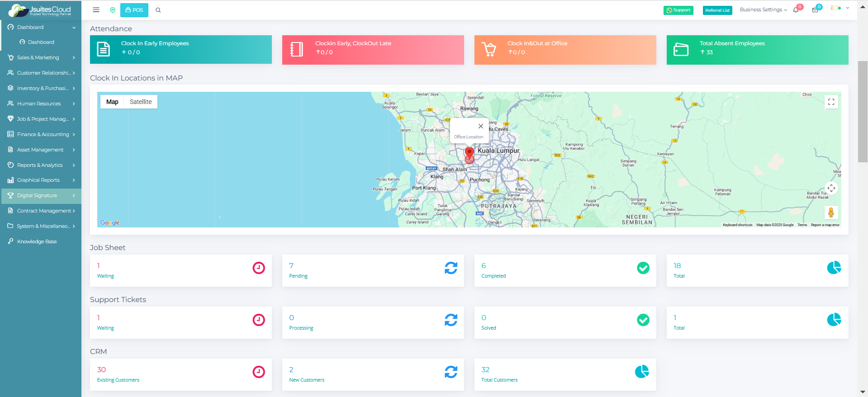Click the POS button
The height and width of the screenshot is (397, 868).
[x=134, y=10]
